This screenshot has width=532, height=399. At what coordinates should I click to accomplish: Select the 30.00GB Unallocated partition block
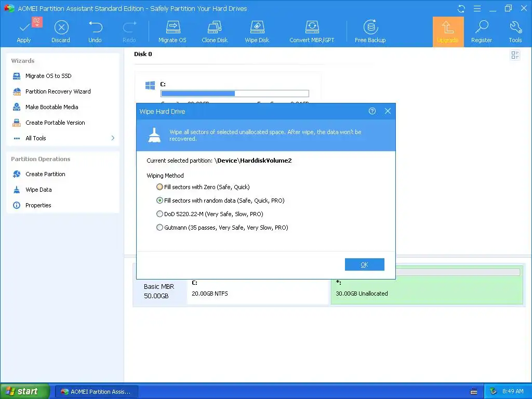(x=427, y=284)
